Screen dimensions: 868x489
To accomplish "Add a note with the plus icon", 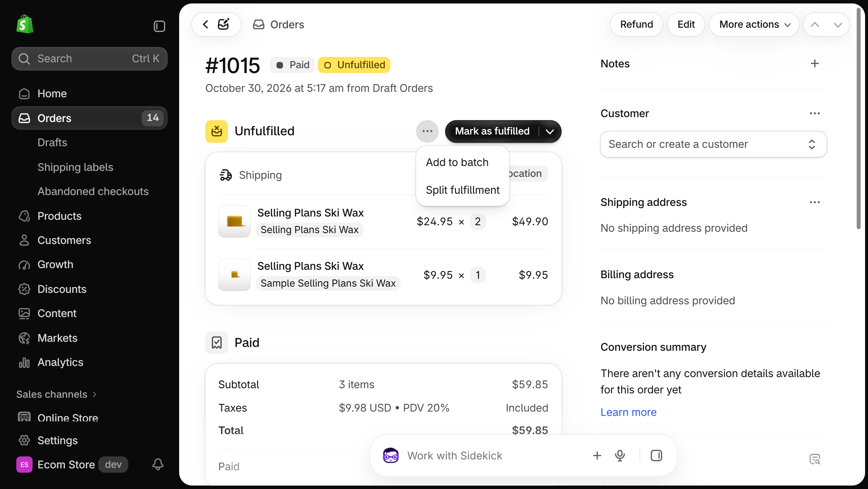I will click(815, 63).
